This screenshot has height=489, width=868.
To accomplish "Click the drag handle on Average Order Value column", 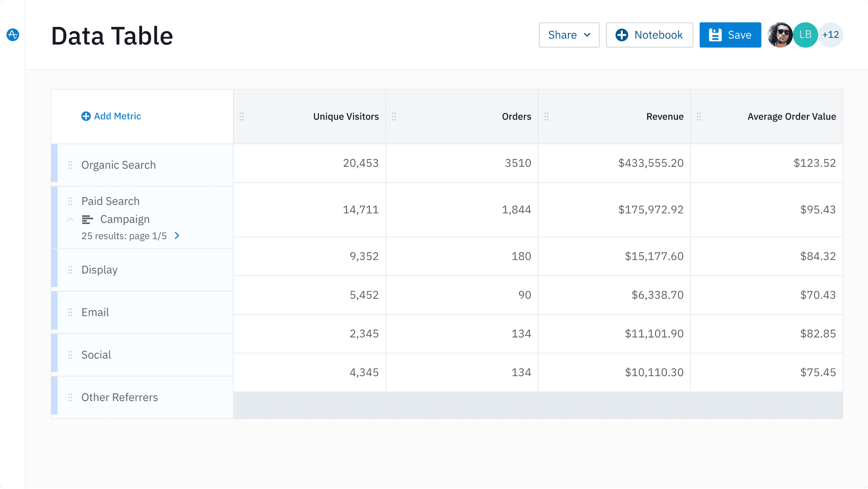I will click(699, 117).
